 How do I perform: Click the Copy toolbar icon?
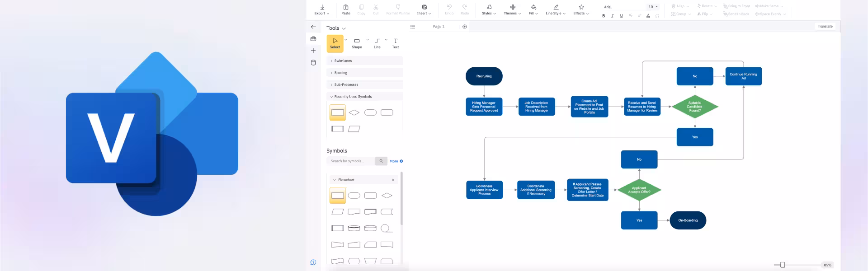point(361,9)
